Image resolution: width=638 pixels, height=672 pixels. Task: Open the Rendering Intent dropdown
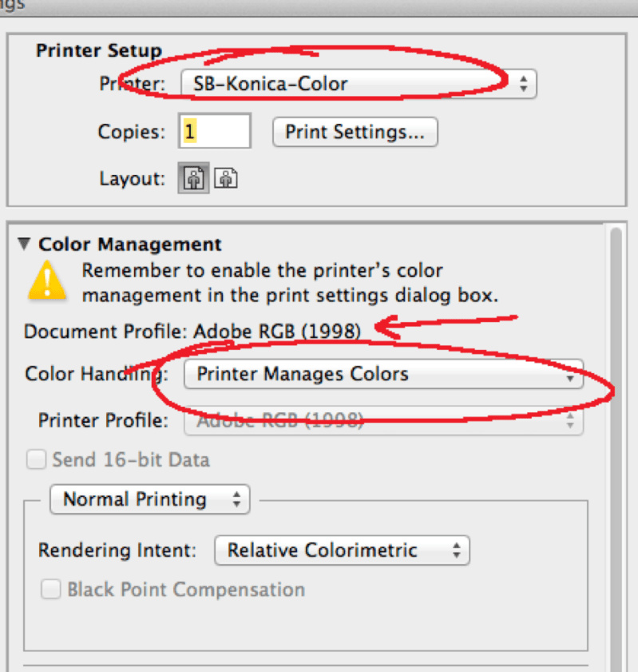[342, 550]
